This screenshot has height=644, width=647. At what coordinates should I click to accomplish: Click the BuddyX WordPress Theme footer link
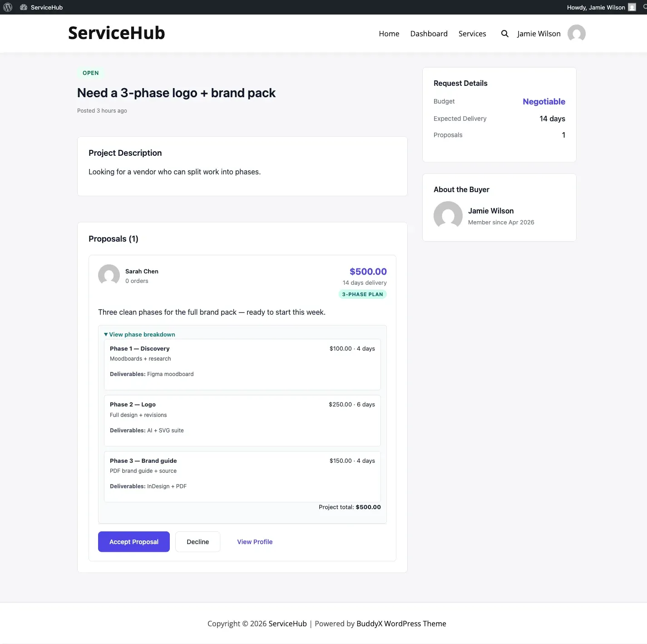(x=401, y=624)
